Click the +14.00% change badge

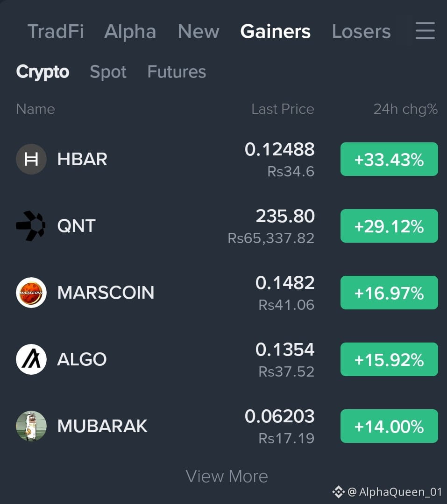[389, 426]
